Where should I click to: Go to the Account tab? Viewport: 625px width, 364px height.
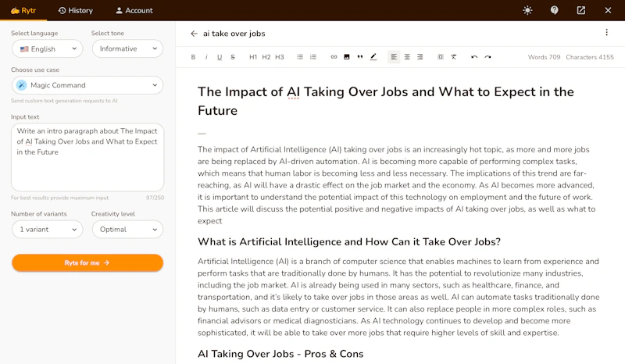(134, 10)
